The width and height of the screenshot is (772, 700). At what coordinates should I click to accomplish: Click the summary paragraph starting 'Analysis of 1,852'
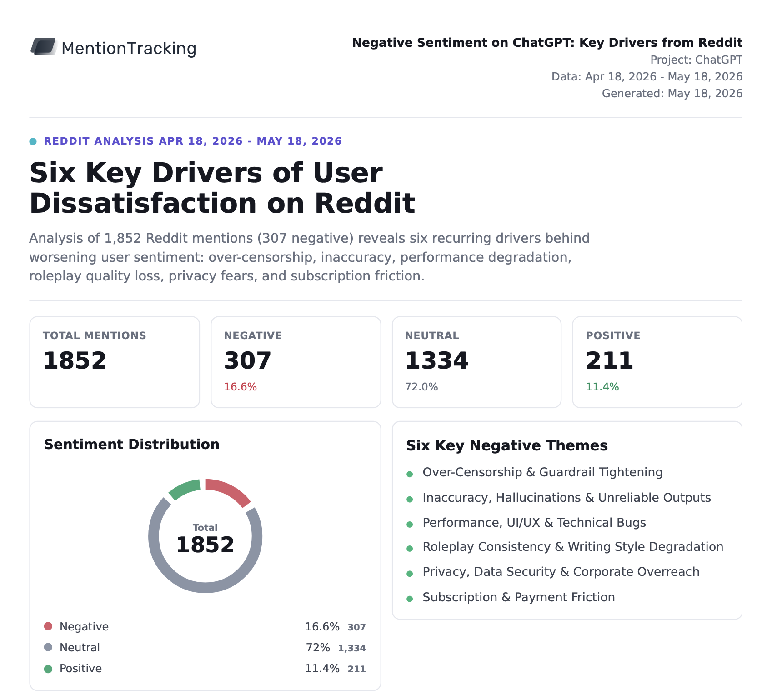click(x=309, y=257)
